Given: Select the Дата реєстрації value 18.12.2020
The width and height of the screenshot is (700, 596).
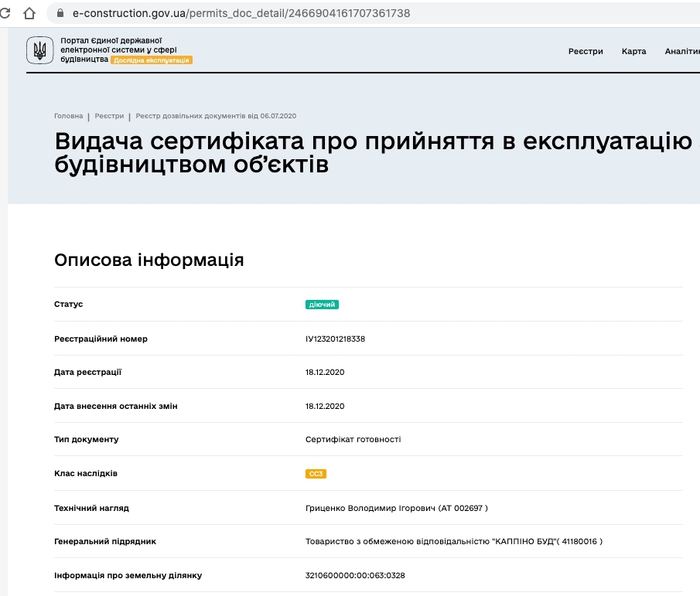Looking at the screenshot, I should (x=325, y=372).
